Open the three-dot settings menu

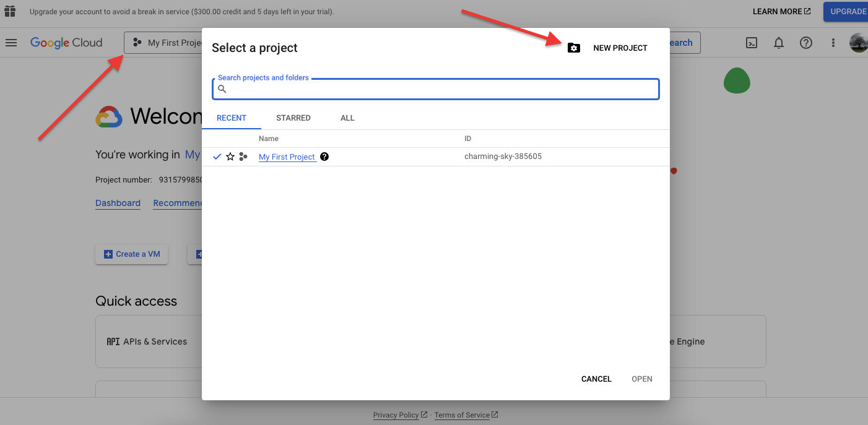pyautogui.click(x=833, y=43)
